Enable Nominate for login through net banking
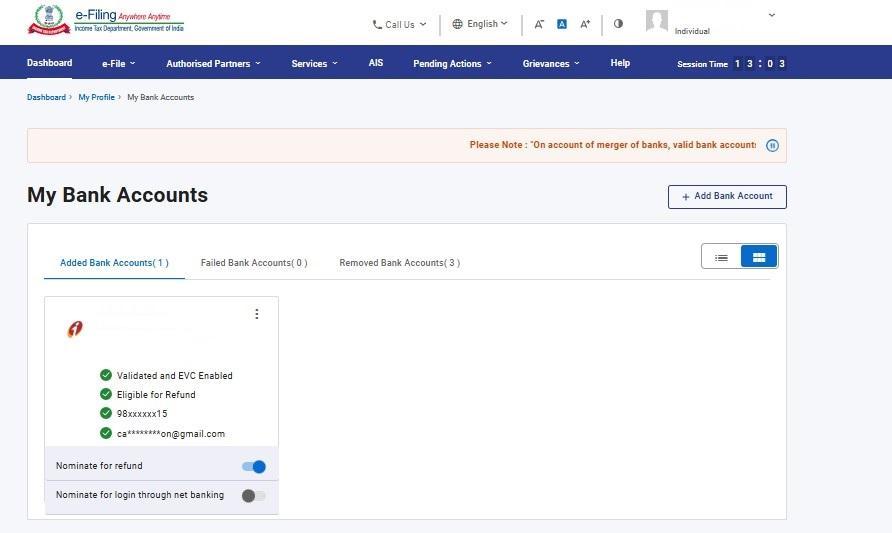892x533 pixels. point(254,496)
